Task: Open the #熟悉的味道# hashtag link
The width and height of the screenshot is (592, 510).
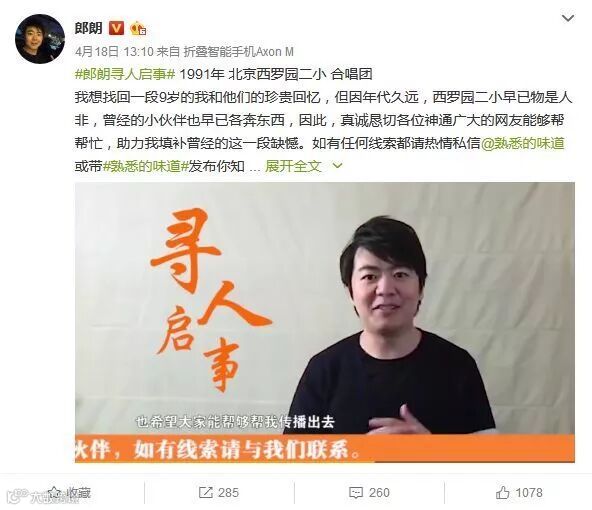Action: [145, 166]
